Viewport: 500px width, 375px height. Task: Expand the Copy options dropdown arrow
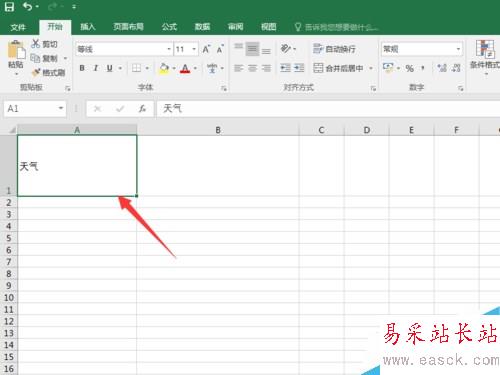tap(65, 58)
